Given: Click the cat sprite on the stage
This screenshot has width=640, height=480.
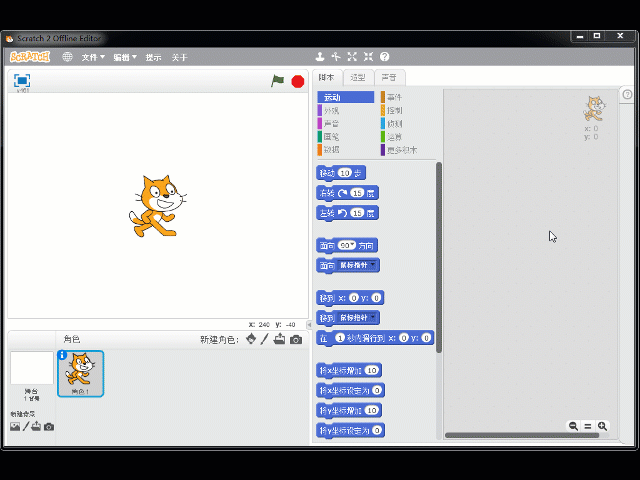Looking at the screenshot, I should (x=158, y=206).
